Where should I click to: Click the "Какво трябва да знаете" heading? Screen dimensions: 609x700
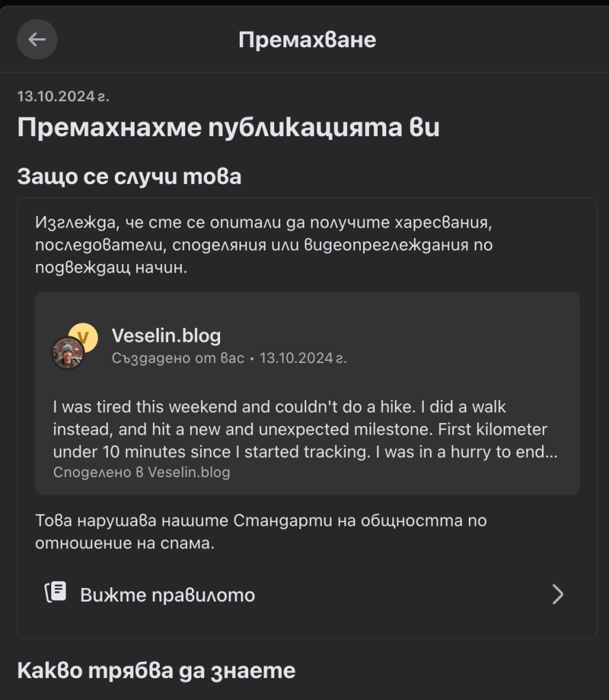[157, 670]
